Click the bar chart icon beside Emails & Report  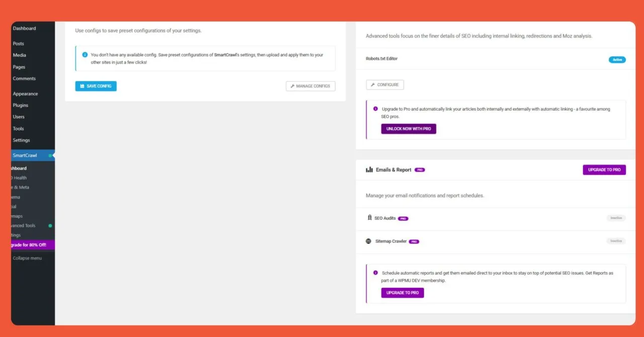click(x=369, y=170)
